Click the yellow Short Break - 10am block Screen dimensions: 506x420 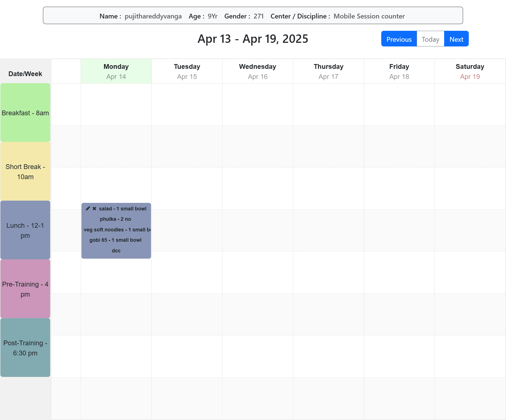25,172
